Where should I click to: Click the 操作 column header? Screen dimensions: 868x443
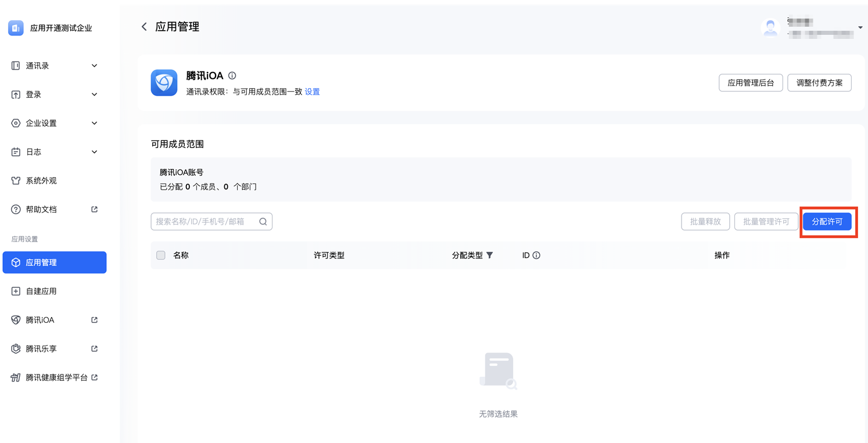pyautogui.click(x=722, y=255)
